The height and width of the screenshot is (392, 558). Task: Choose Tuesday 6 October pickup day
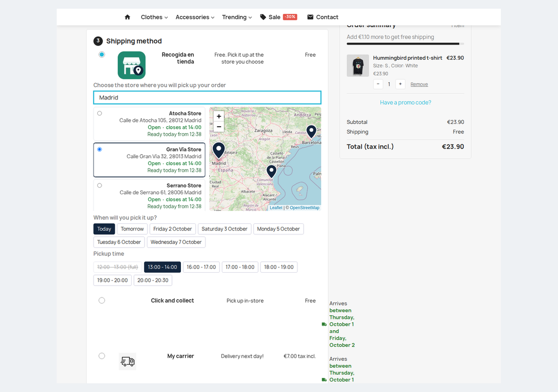point(119,242)
